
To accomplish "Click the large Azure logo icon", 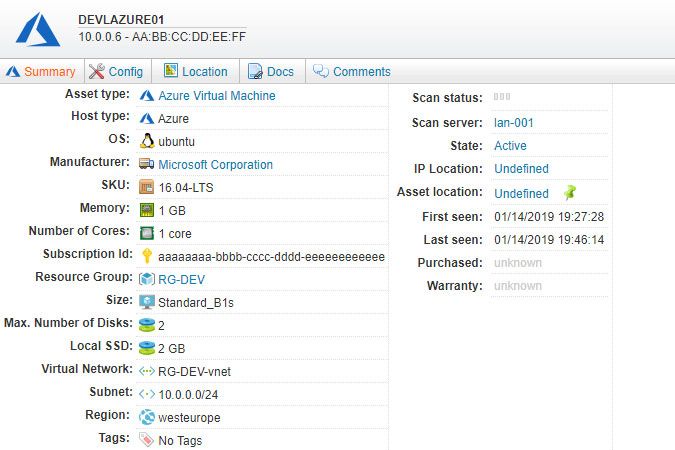I will coord(37,28).
